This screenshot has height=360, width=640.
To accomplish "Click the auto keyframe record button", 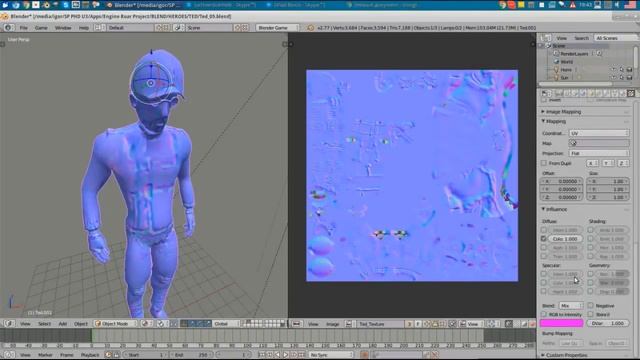I will [x=364, y=355].
